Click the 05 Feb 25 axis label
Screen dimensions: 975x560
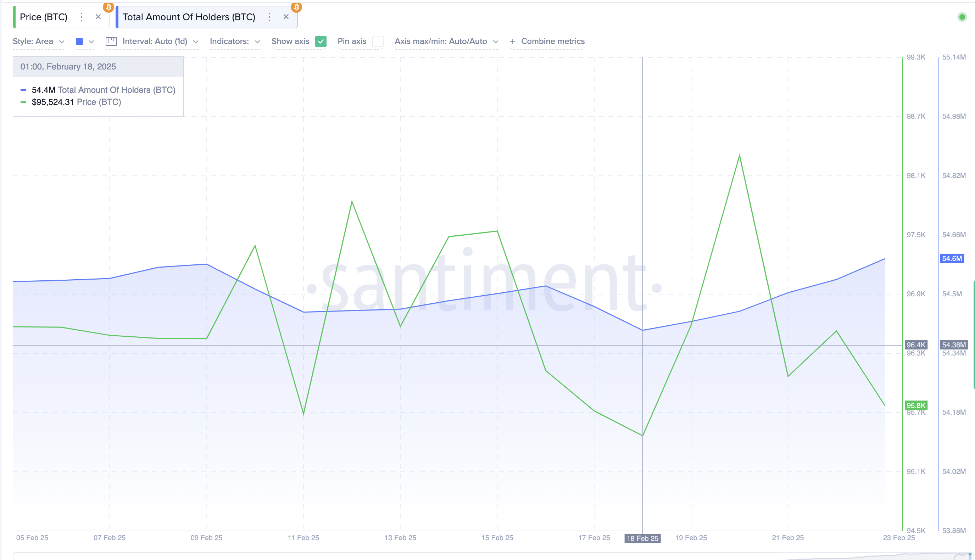click(x=32, y=538)
